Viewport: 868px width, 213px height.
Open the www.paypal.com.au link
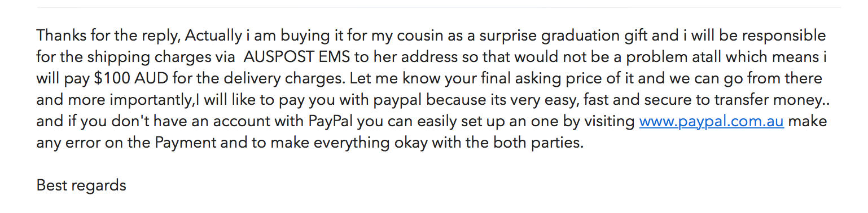pyautogui.click(x=711, y=122)
